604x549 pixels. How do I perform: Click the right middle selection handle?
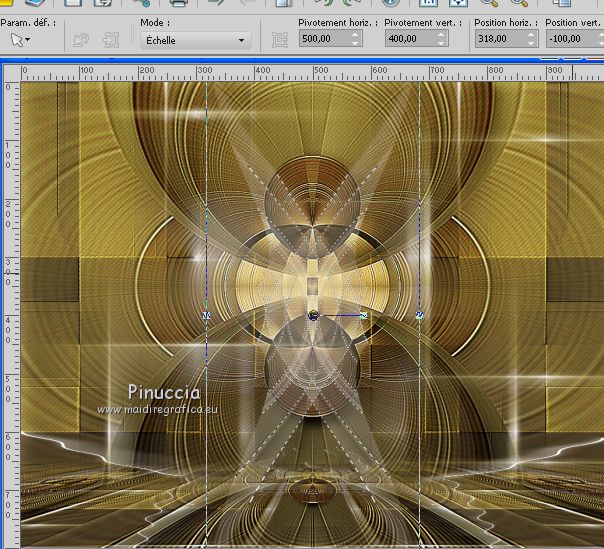[420, 315]
